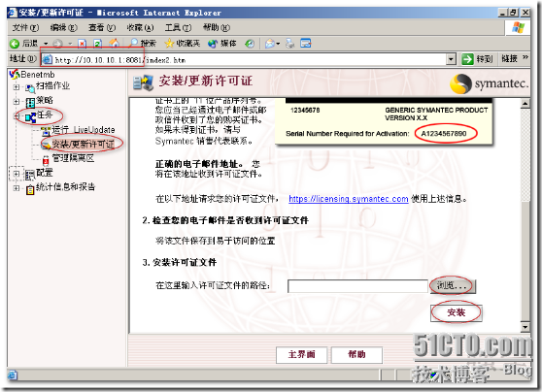Viewport: 542px width, 392px height.
Task: Click the green Go (转到) button
Action: click(x=477, y=59)
